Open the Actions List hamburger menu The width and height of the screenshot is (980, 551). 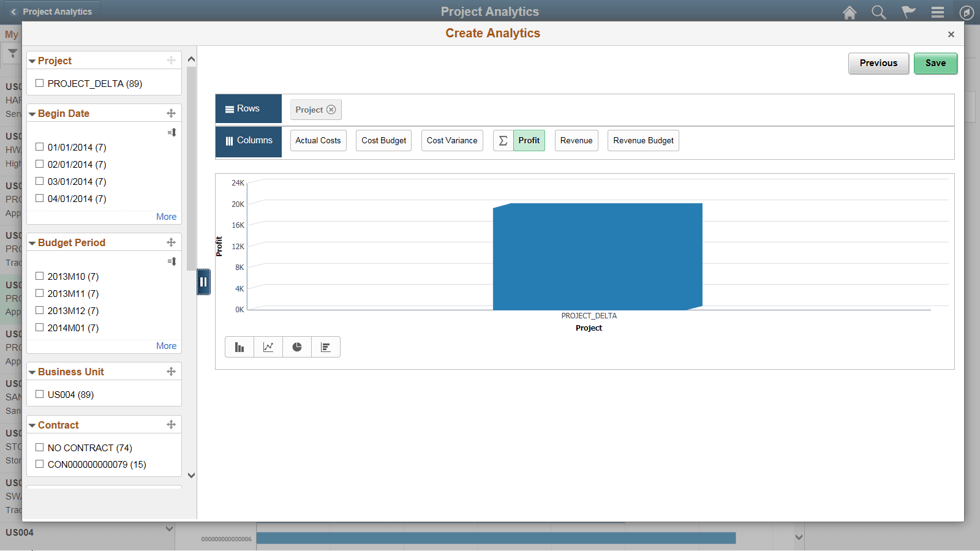tap(937, 12)
